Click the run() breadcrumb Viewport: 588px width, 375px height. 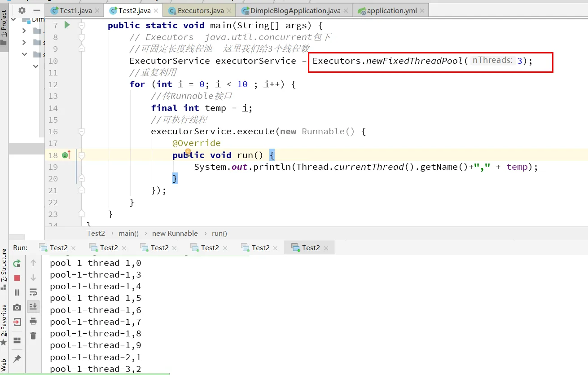219,233
